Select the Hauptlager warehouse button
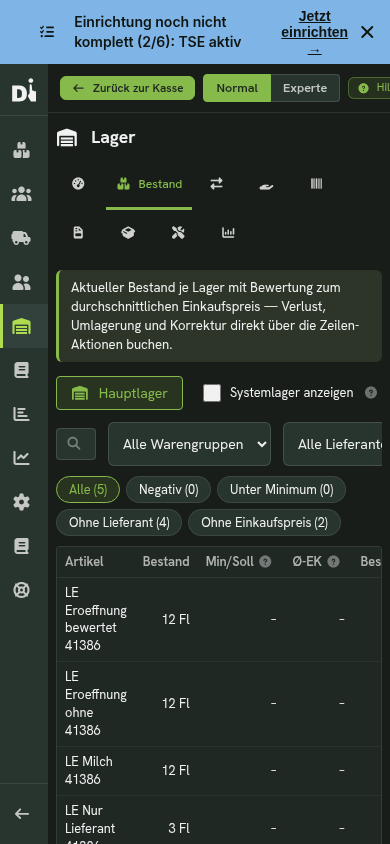Image resolution: width=390 pixels, height=844 pixels. [x=119, y=393]
